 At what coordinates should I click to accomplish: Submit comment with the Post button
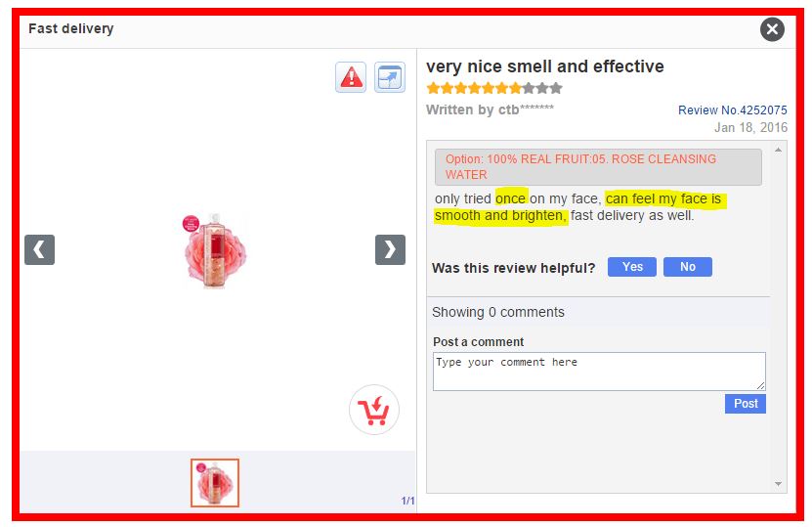[x=746, y=404]
